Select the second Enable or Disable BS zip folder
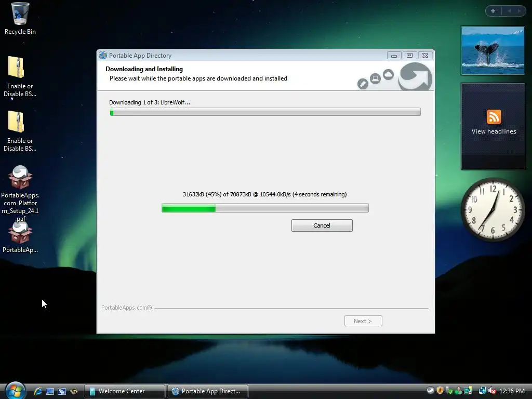Image resolution: width=532 pixels, height=399 pixels. coord(20,131)
